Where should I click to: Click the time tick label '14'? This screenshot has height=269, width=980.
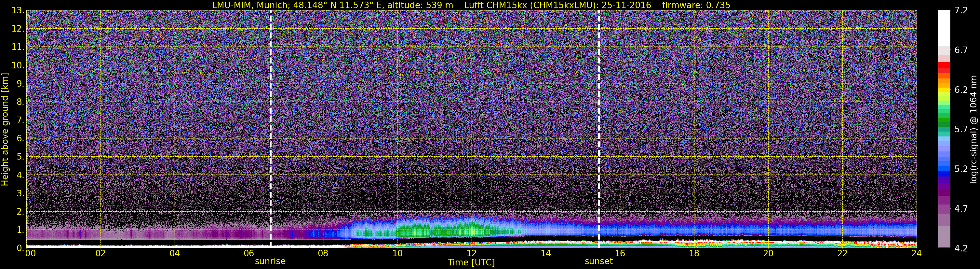click(545, 253)
